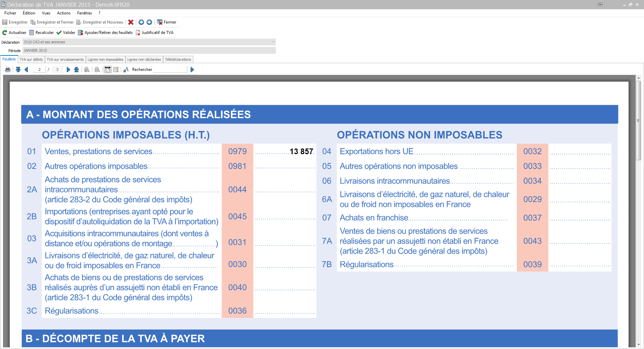This screenshot has width=644, height=349.
Task: Click line 02 Autres opérations imposables
Action: [96, 166]
